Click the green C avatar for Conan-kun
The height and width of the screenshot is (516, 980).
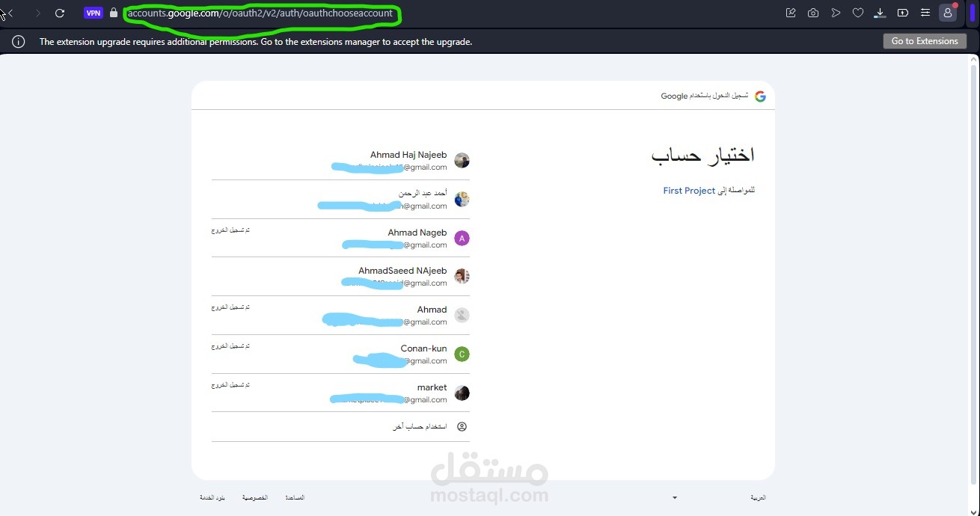[462, 354]
